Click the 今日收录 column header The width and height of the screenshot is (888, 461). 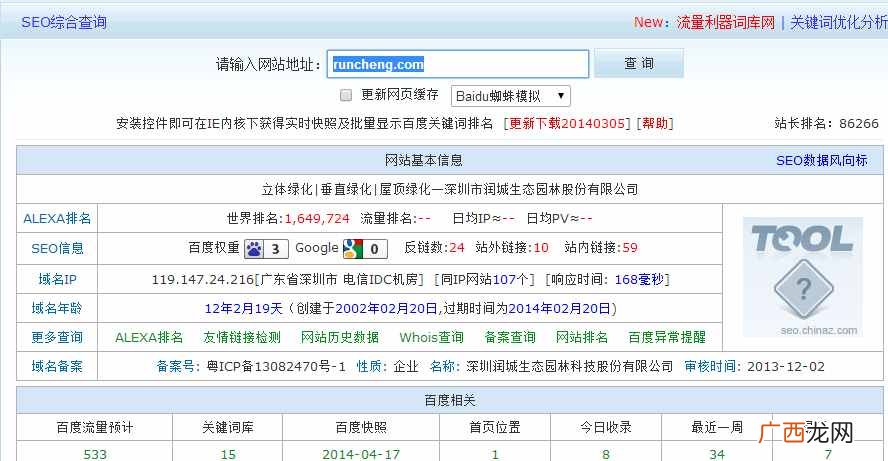pyautogui.click(x=606, y=428)
